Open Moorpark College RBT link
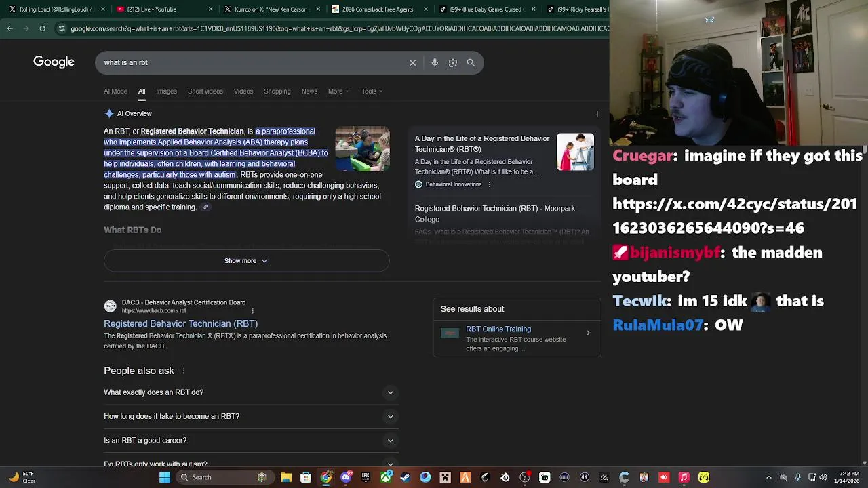 coord(495,213)
